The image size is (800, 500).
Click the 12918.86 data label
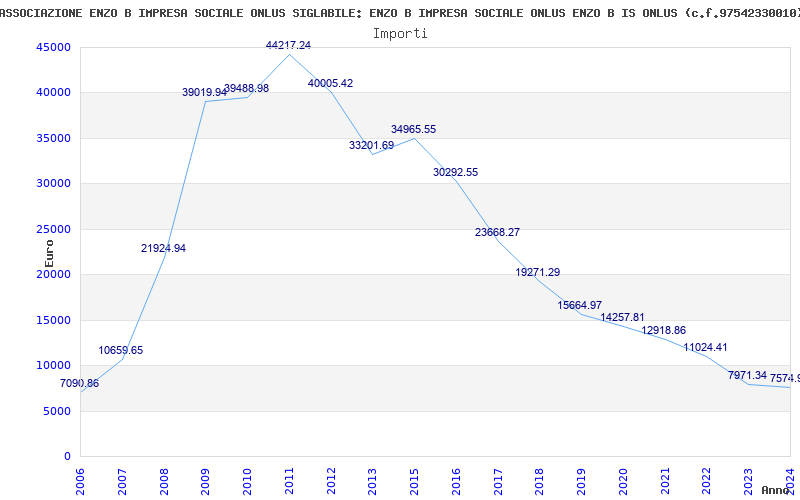(x=664, y=331)
